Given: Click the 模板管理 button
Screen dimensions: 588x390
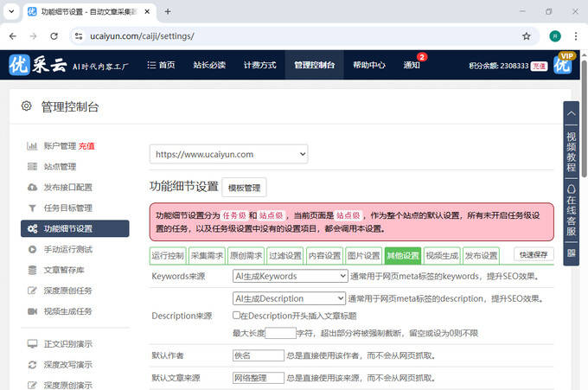Looking at the screenshot, I should click(244, 188).
